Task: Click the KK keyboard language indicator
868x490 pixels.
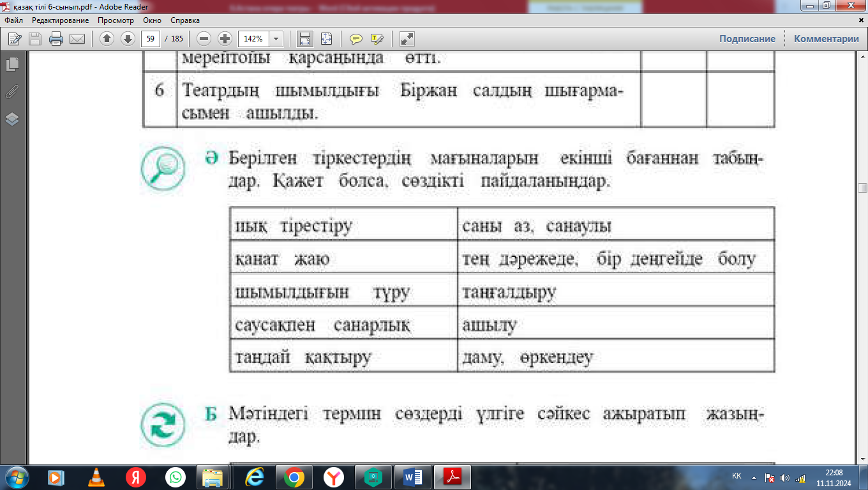Action: point(737,476)
